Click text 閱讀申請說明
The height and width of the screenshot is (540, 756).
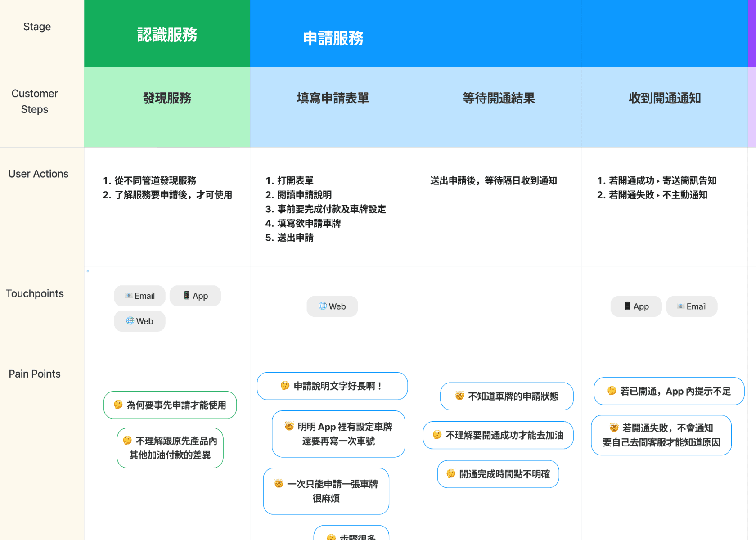[304, 195]
